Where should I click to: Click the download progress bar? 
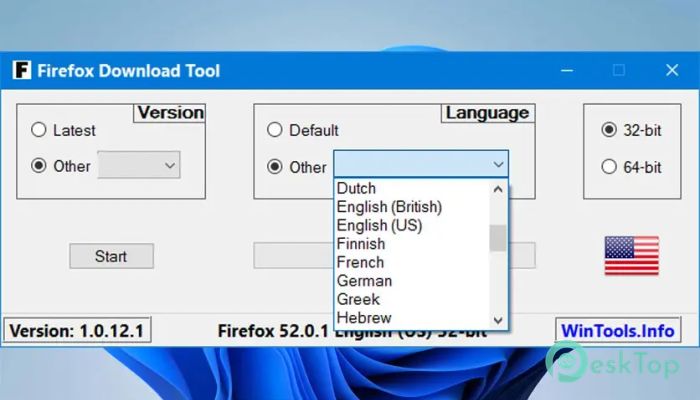(395, 255)
